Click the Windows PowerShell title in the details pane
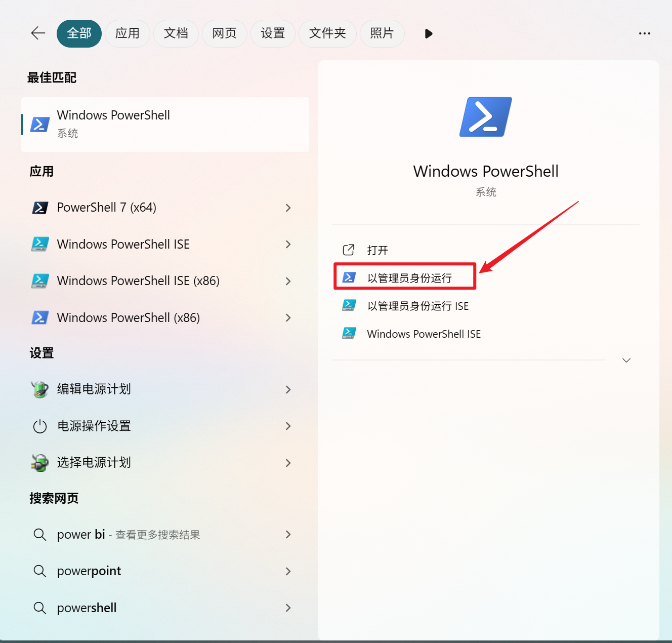 [486, 171]
